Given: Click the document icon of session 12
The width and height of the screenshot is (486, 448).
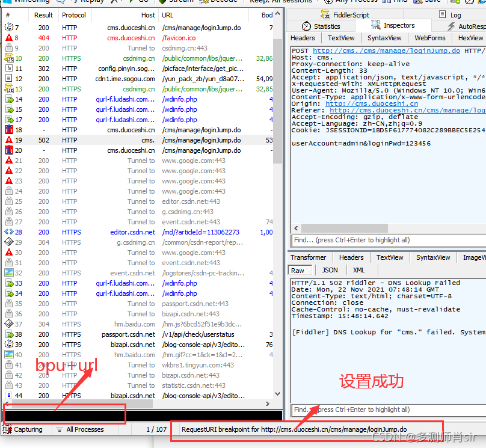Looking at the screenshot, I should tap(9, 78).
